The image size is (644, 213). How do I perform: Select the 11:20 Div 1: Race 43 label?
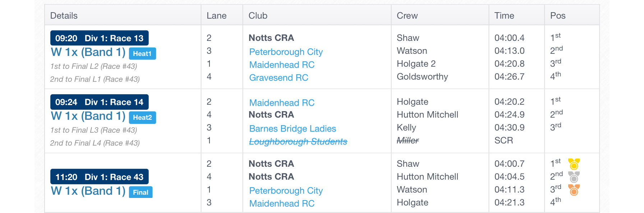[x=100, y=177]
